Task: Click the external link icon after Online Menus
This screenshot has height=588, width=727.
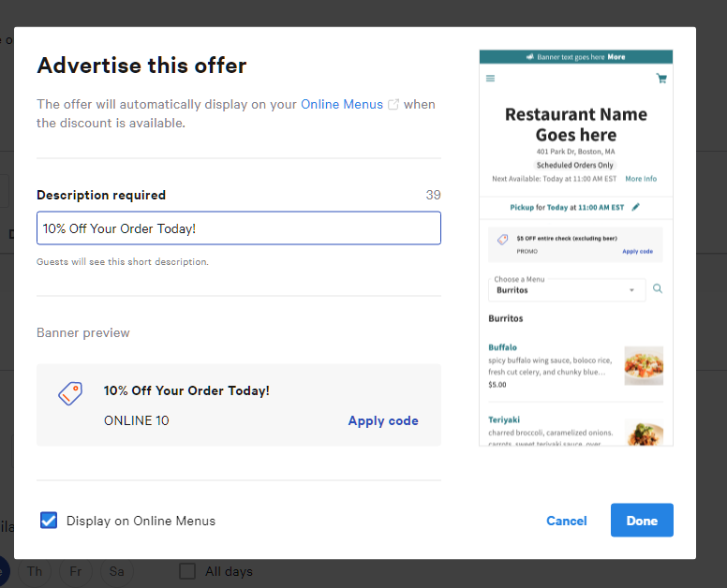Action: click(393, 104)
